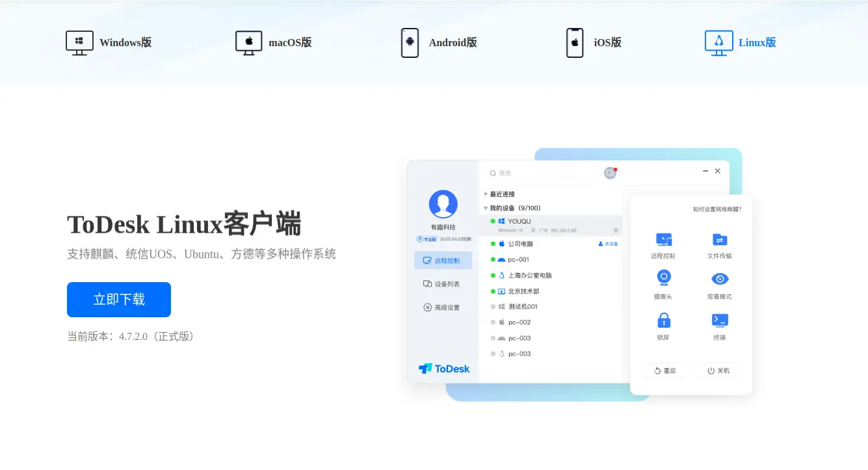Click the Windows monitor icon
Screen dimensions: 868x470
point(79,43)
